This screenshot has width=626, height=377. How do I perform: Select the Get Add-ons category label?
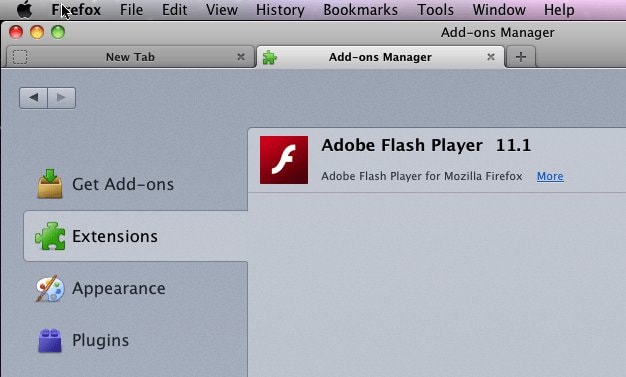(123, 184)
